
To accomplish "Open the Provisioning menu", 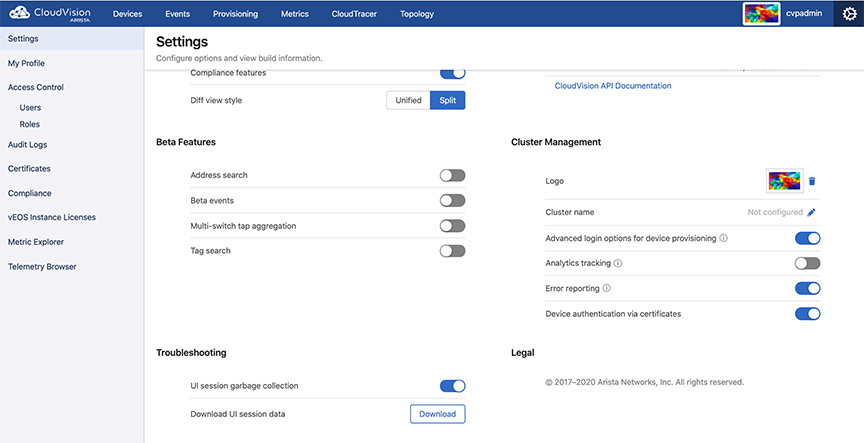I will [x=235, y=14].
